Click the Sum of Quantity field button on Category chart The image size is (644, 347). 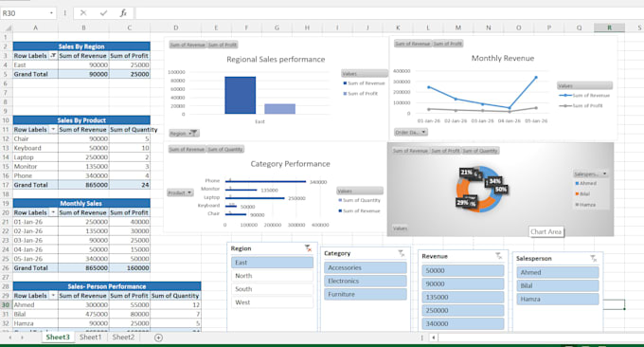click(x=225, y=149)
